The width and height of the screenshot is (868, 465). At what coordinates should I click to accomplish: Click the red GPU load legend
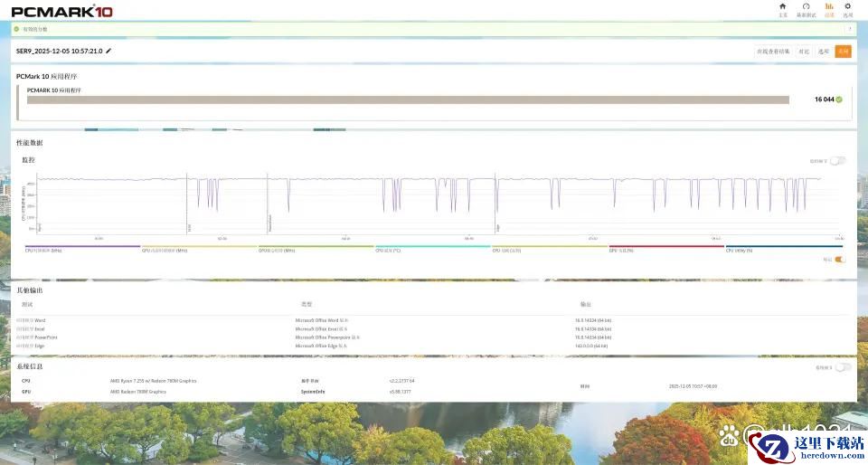[x=666, y=249]
